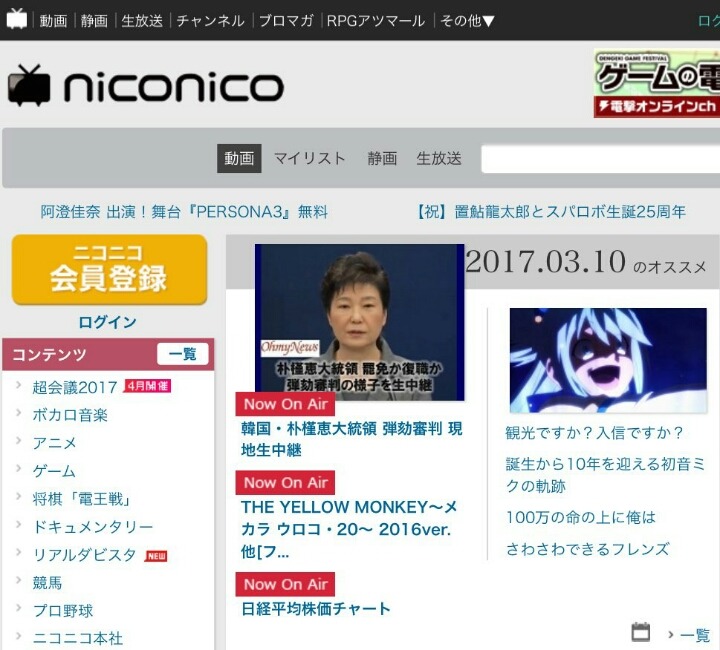
Task: Open ニコニコ本社 in contents list
Action: (x=78, y=639)
